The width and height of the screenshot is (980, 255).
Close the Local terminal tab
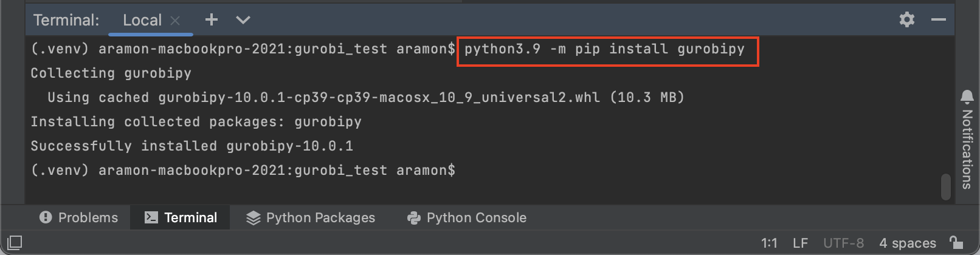point(175,21)
